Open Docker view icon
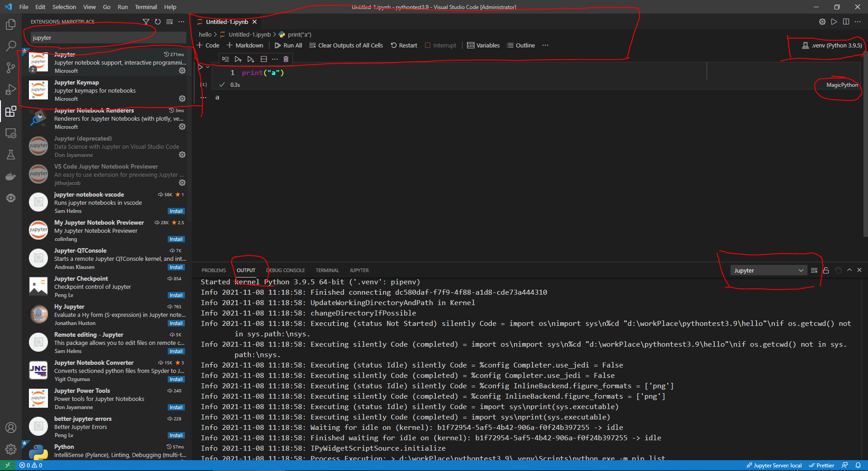 click(x=11, y=176)
